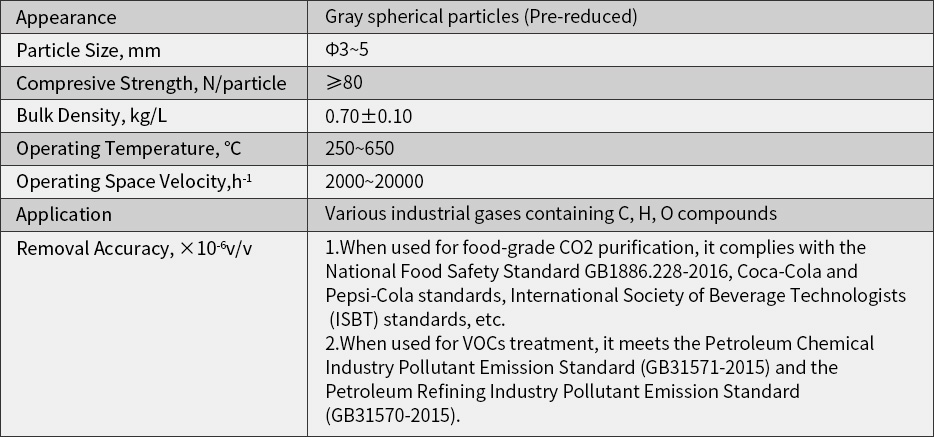Select the 'Gray spherical particles (Pre-reduced)' cell

pyautogui.click(x=481, y=17)
